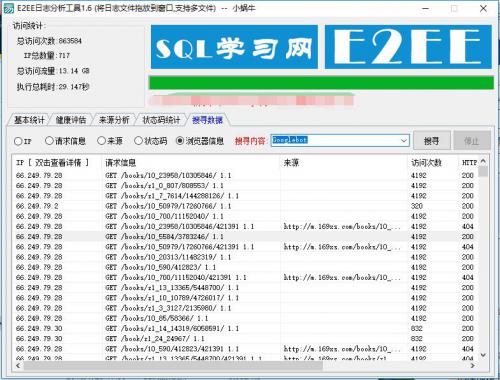500x380 pixels.
Task: Expand the search content dropdown arrow
Action: tap(404, 141)
